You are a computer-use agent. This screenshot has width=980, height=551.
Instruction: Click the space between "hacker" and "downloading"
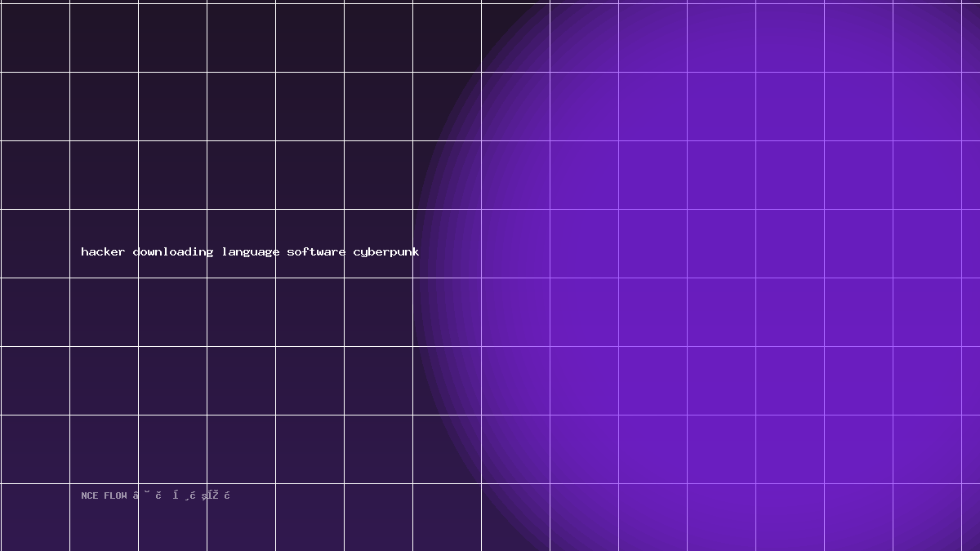(129, 251)
